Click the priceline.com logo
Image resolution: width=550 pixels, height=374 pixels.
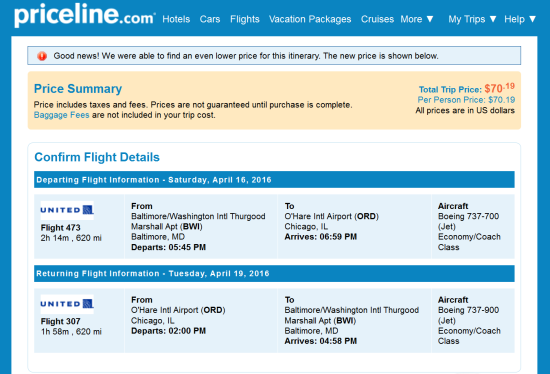coord(85,16)
